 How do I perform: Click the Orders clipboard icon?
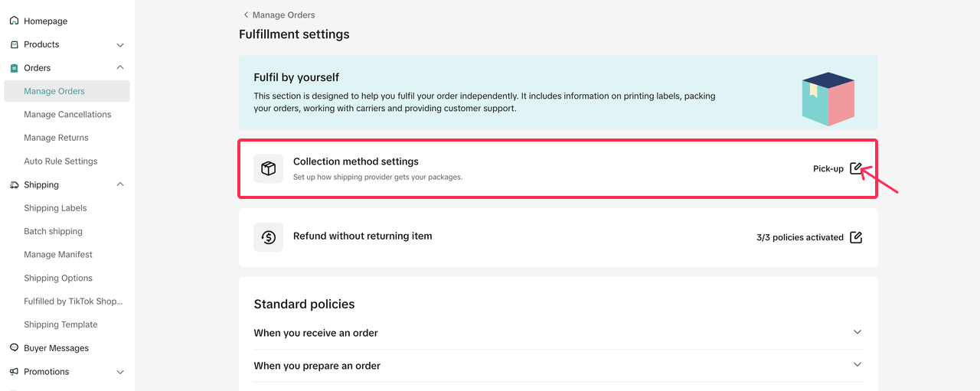(14, 68)
